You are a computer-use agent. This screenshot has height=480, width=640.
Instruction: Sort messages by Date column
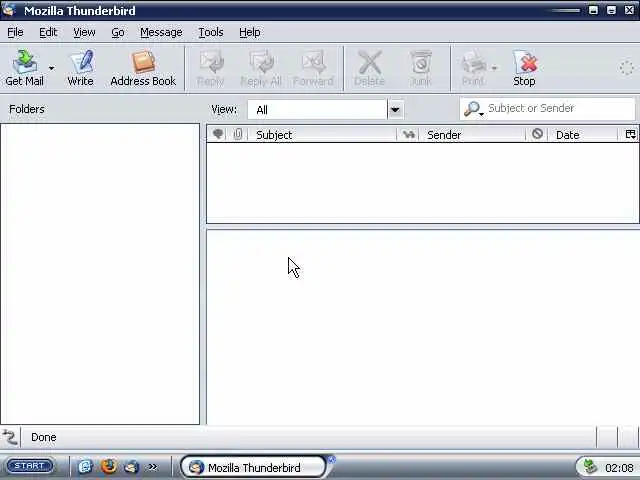pyautogui.click(x=583, y=135)
